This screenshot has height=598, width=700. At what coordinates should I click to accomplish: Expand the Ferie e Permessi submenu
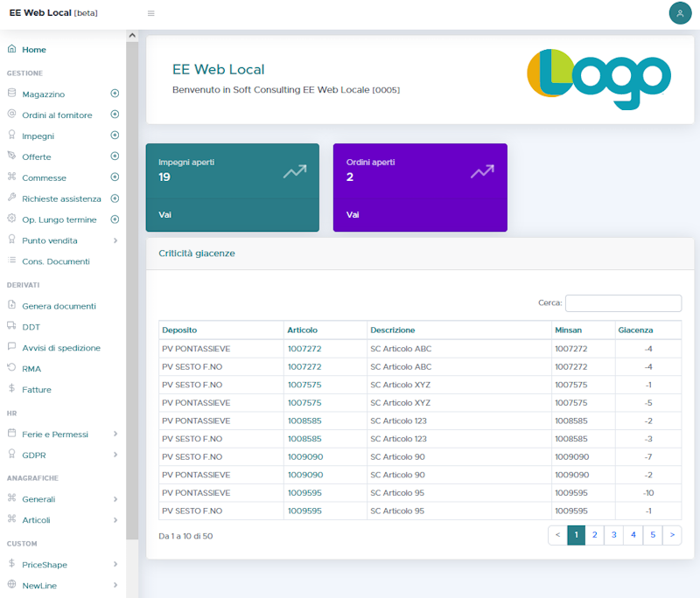[x=115, y=434]
